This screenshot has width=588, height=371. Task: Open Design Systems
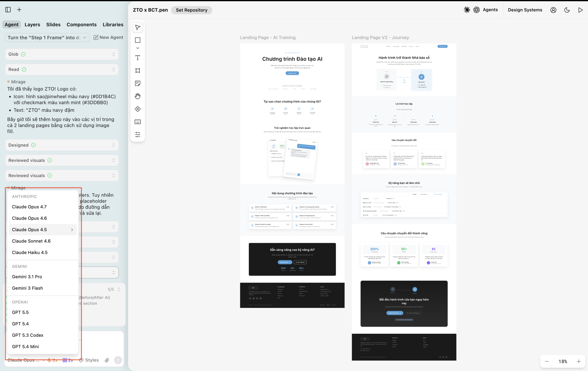click(525, 10)
